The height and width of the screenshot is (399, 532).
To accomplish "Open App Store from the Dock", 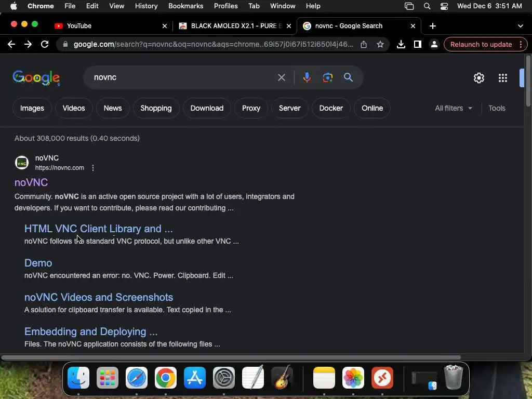I will pyautogui.click(x=195, y=377).
